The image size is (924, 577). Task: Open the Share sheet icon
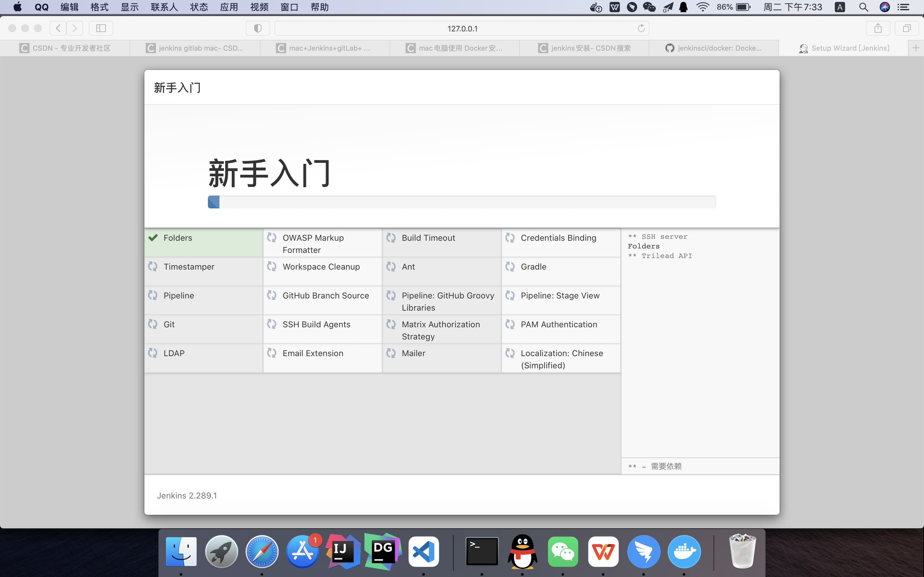pos(878,28)
